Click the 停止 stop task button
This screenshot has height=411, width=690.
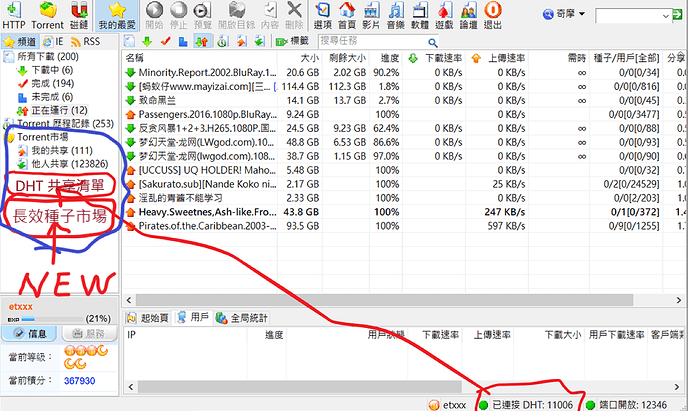tap(178, 15)
